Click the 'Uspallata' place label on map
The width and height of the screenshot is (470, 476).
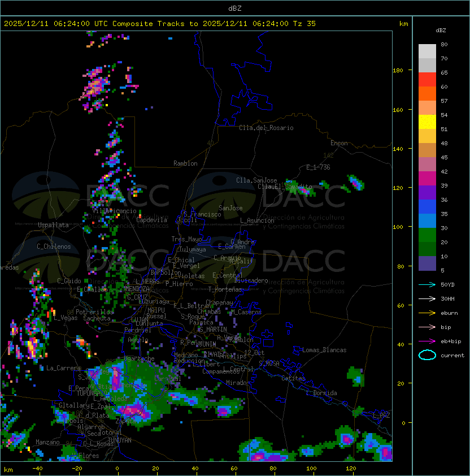[53, 225]
